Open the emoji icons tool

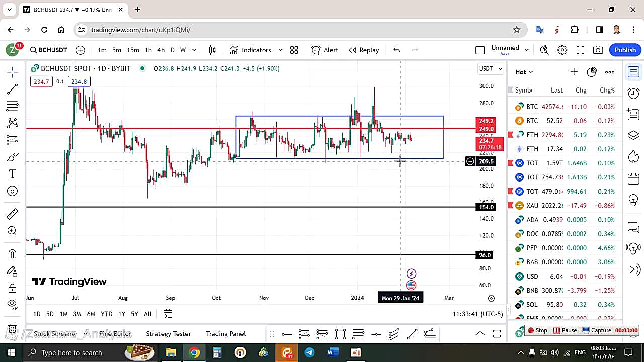click(13, 191)
